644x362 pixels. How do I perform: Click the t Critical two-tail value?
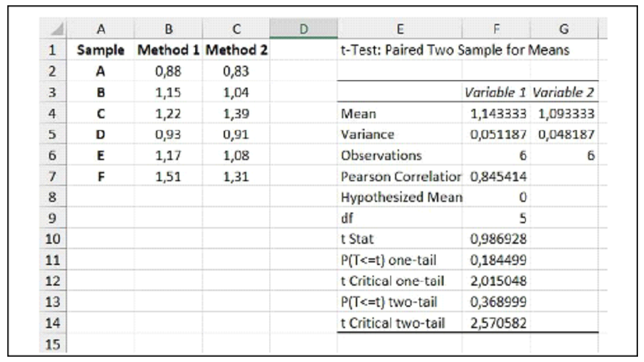(498, 323)
